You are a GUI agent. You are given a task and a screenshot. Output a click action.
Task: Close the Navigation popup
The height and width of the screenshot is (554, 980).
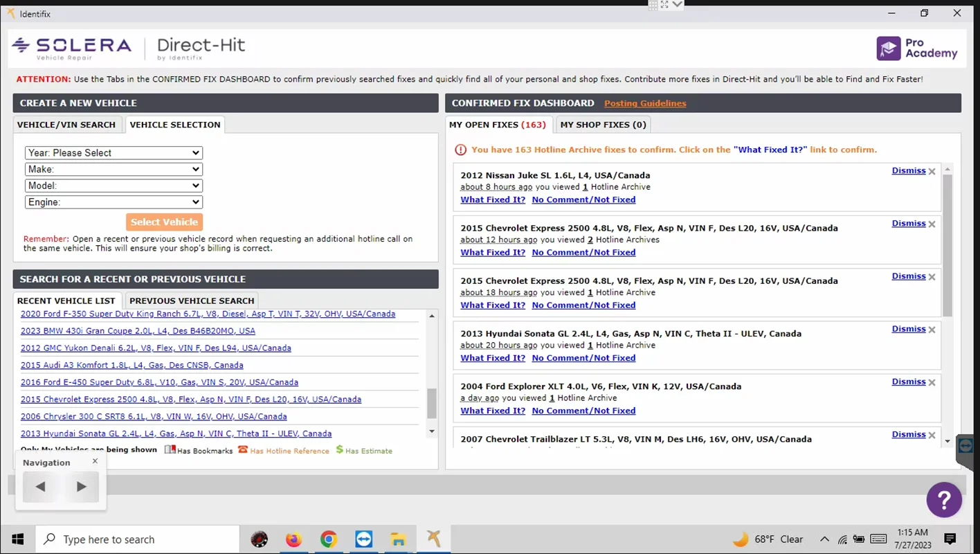coord(95,461)
